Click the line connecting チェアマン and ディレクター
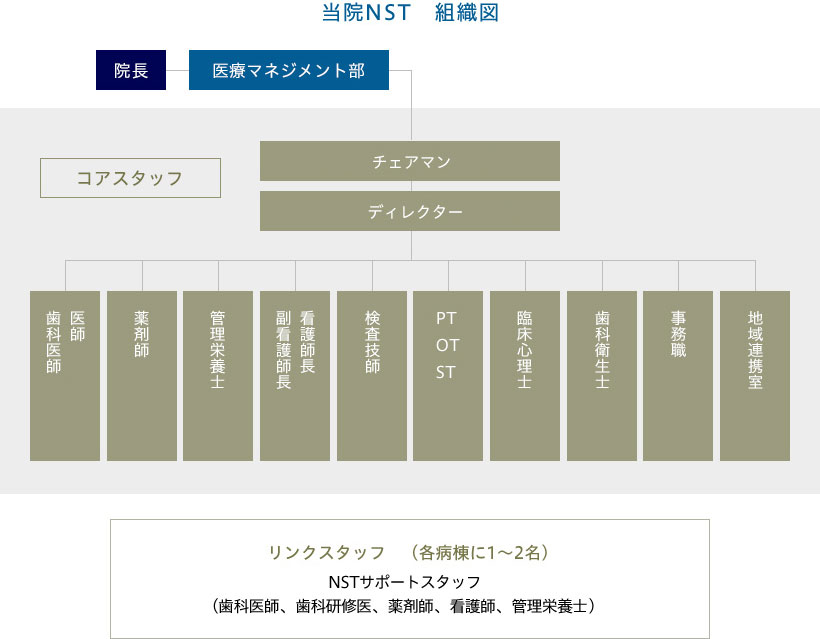The image size is (820, 639). point(410,188)
